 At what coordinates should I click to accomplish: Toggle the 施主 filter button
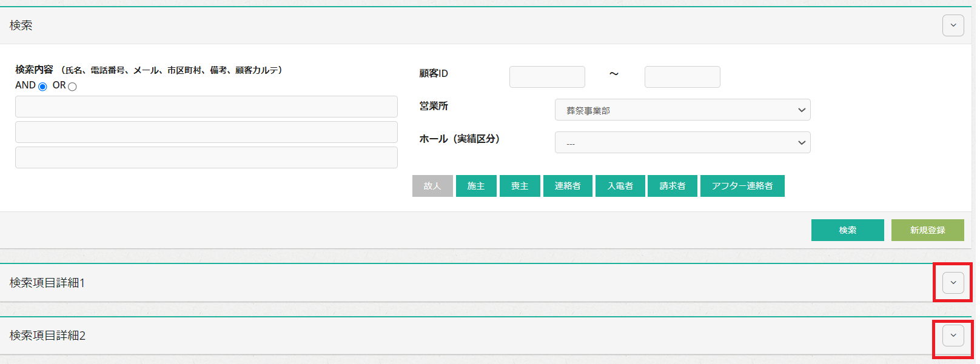click(x=476, y=186)
